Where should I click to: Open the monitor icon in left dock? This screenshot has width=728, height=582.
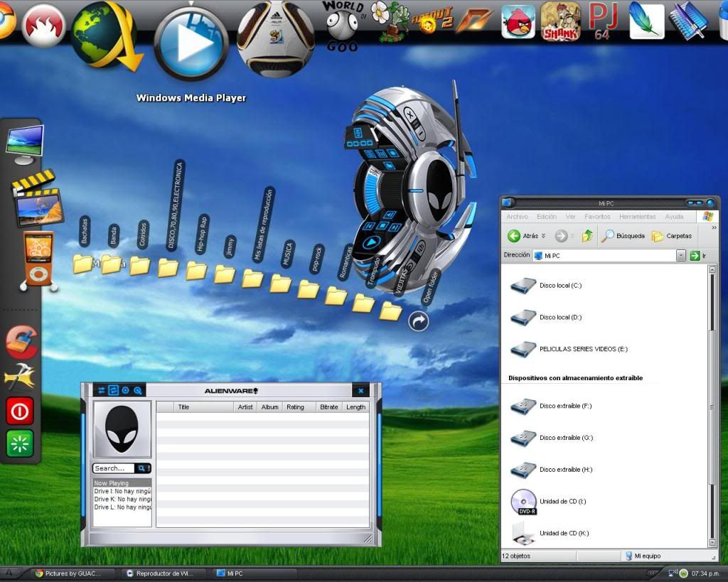(25, 145)
